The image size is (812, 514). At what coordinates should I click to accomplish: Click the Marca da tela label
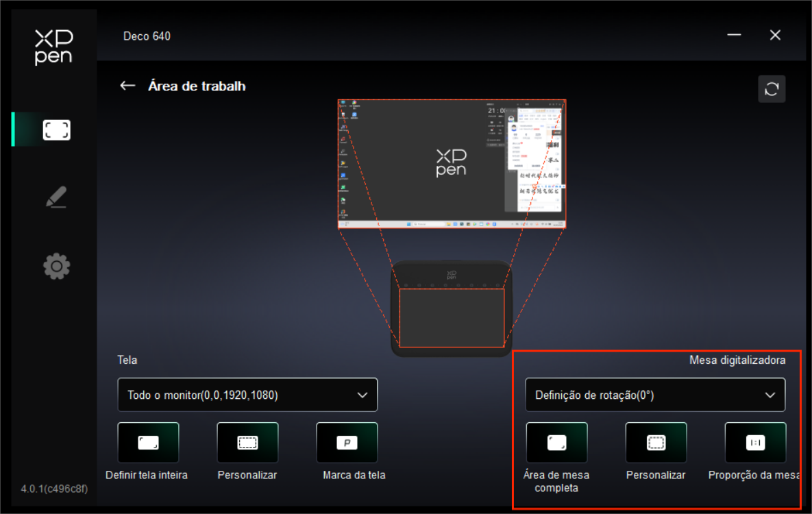point(354,475)
